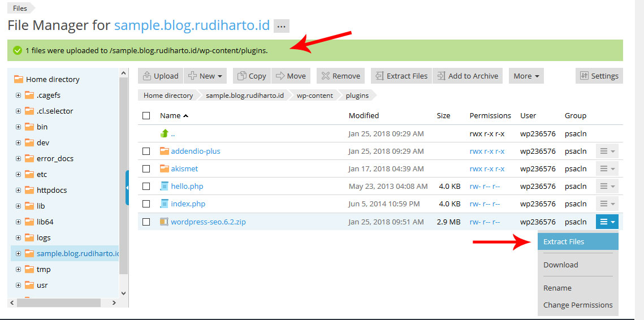Open file manager Settings
The image size is (644, 320).
coord(599,76)
